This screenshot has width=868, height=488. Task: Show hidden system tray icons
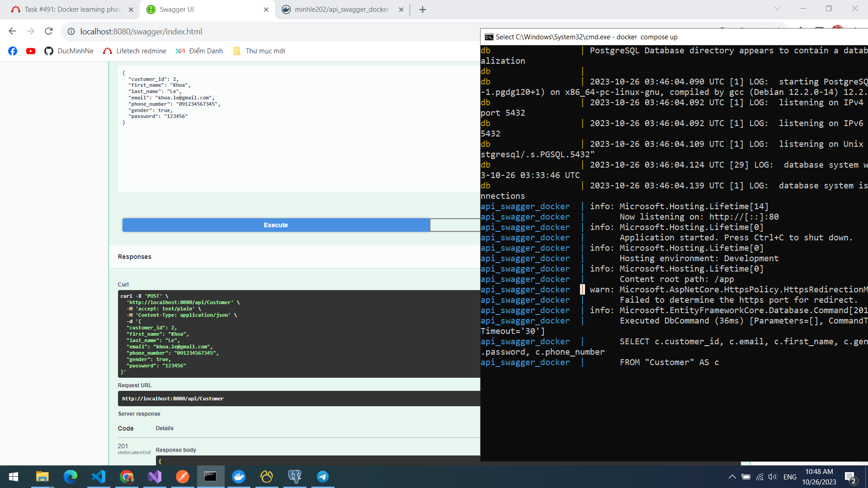click(732, 477)
